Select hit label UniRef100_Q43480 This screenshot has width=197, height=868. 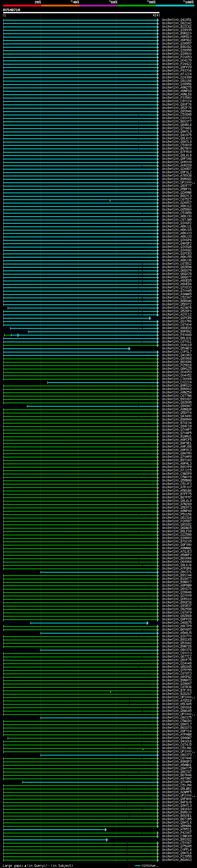tap(177, 416)
